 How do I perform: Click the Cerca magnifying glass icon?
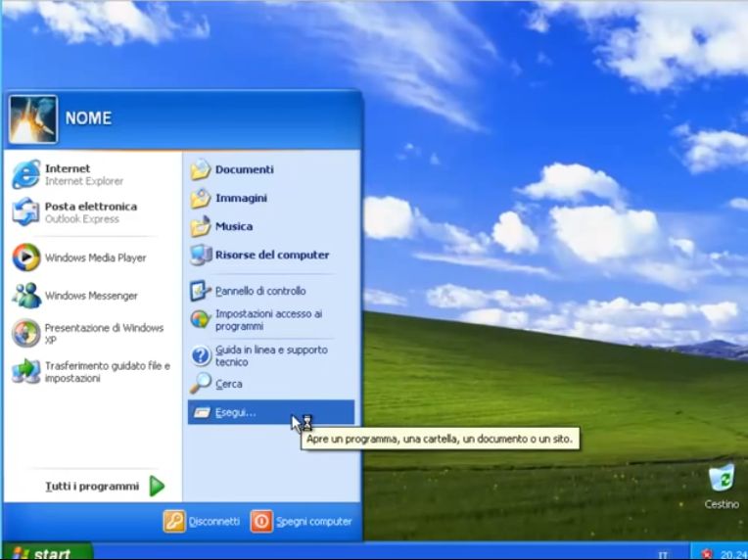click(x=201, y=384)
